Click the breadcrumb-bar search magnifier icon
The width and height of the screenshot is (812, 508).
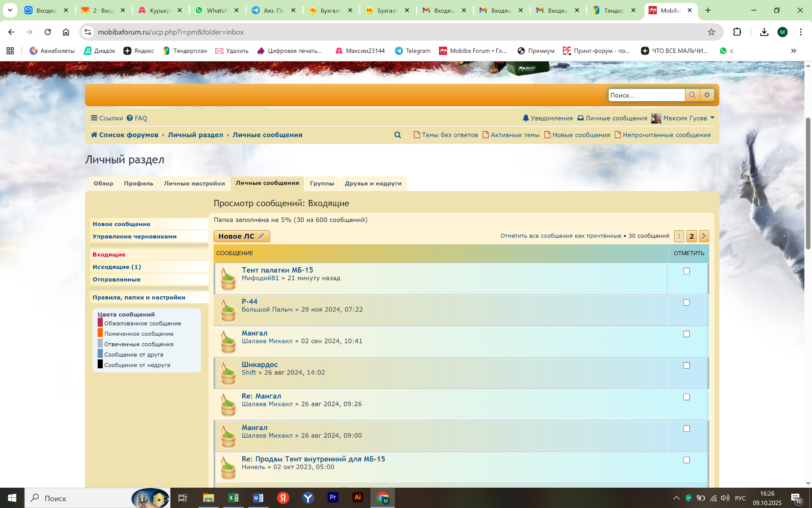point(398,135)
